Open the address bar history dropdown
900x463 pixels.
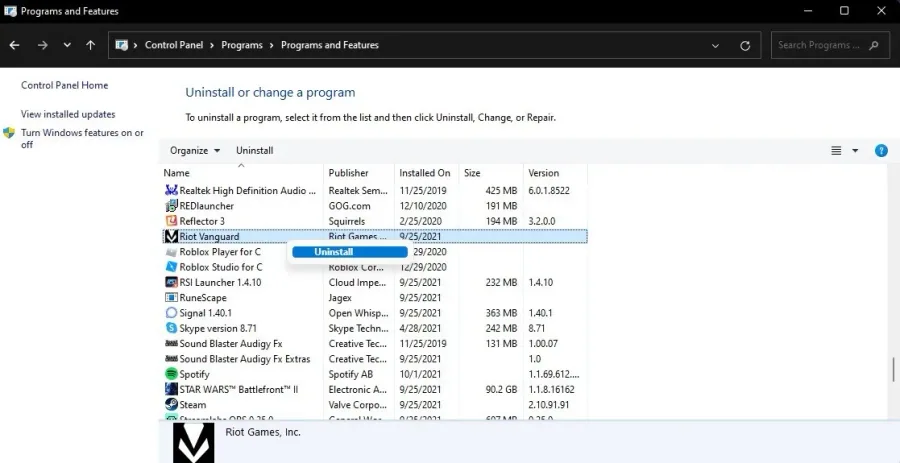click(x=715, y=46)
